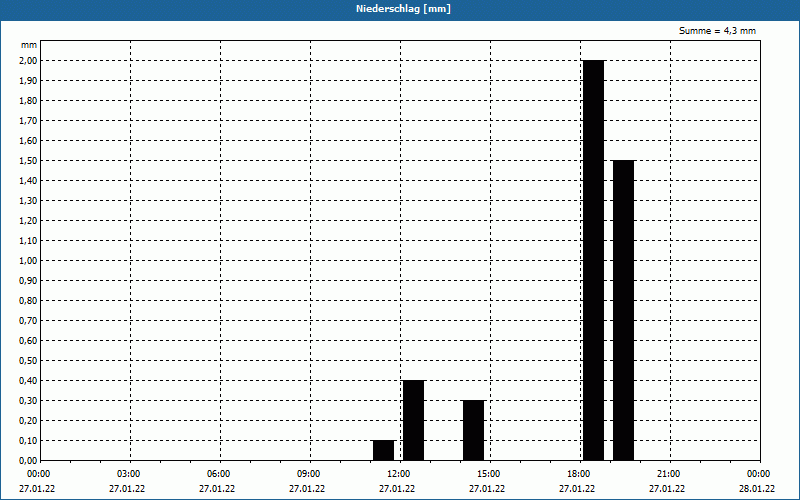Click the 2,00 bar at 18:00
The image size is (800, 500).
[x=593, y=260]
